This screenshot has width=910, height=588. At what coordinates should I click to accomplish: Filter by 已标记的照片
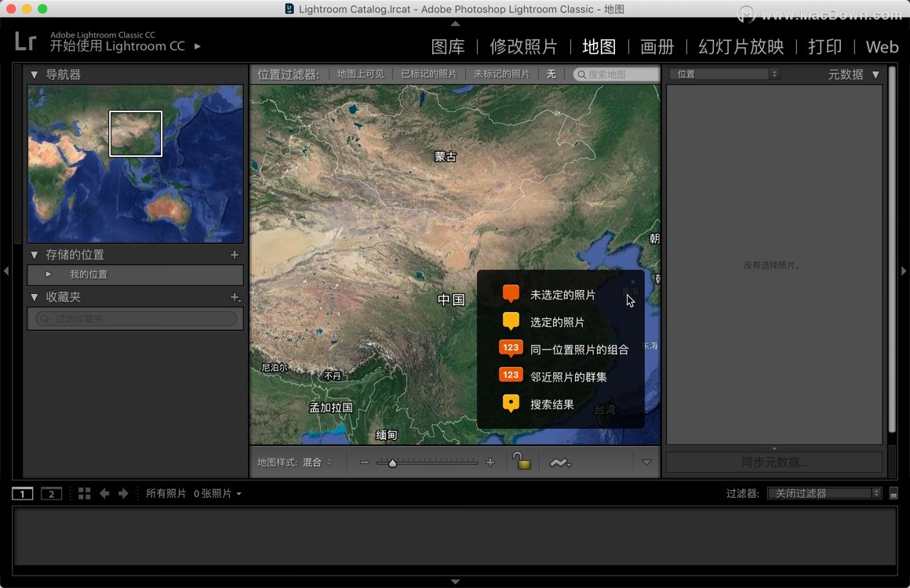click(429, 74)
